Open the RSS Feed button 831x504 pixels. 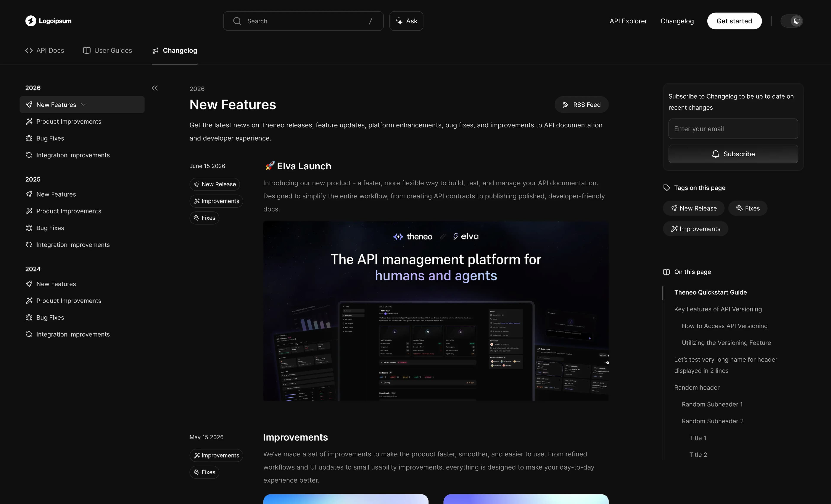pos(581,105)
